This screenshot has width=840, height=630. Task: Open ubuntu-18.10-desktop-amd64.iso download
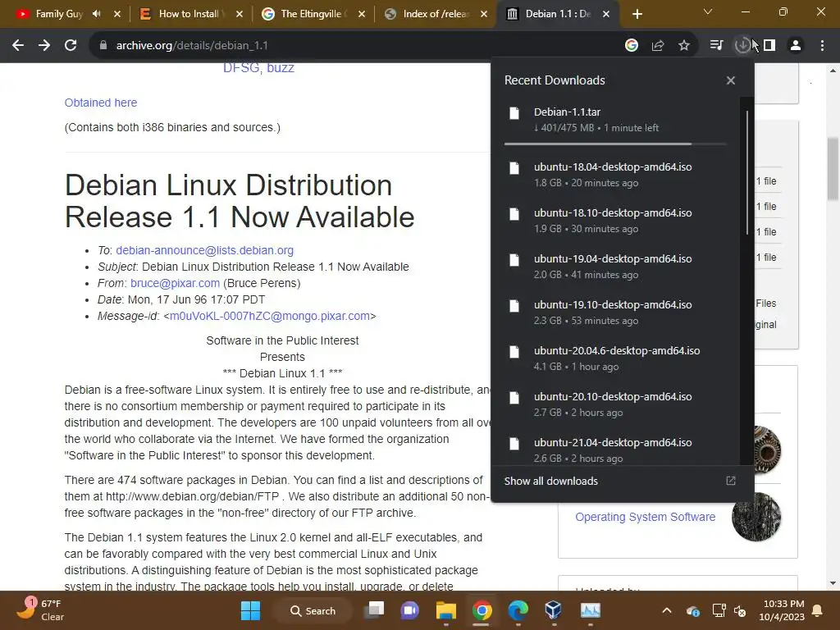coord(615,220)
